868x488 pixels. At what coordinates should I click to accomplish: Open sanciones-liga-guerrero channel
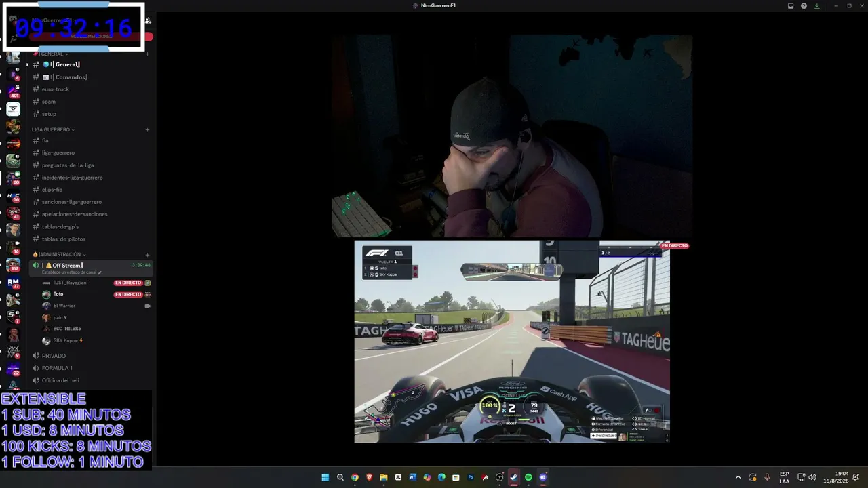click(92, 202)
